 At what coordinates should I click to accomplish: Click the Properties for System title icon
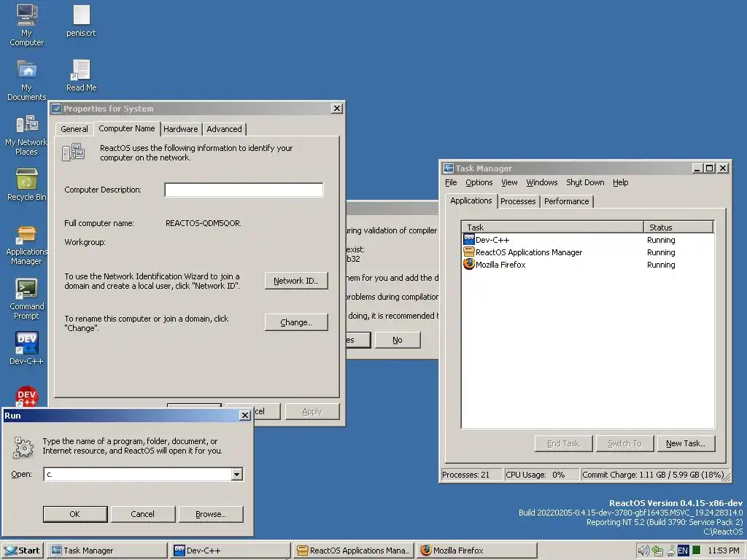tap(57, 109)
